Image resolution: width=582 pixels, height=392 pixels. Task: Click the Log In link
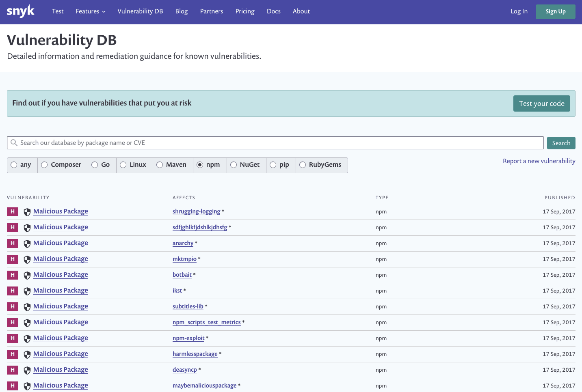pos(519,11)
